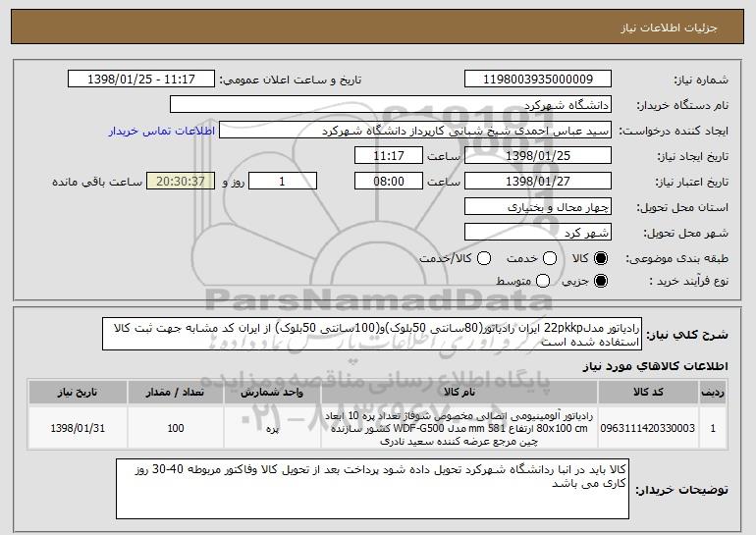
Task: Select the متوسط purchase type radio
Action: pos(543,281)
